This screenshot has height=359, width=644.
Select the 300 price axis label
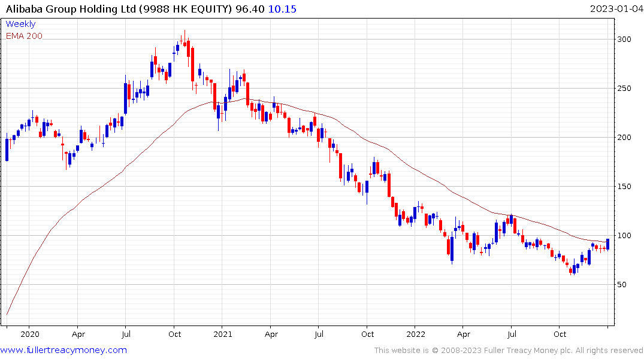(624, 39)
